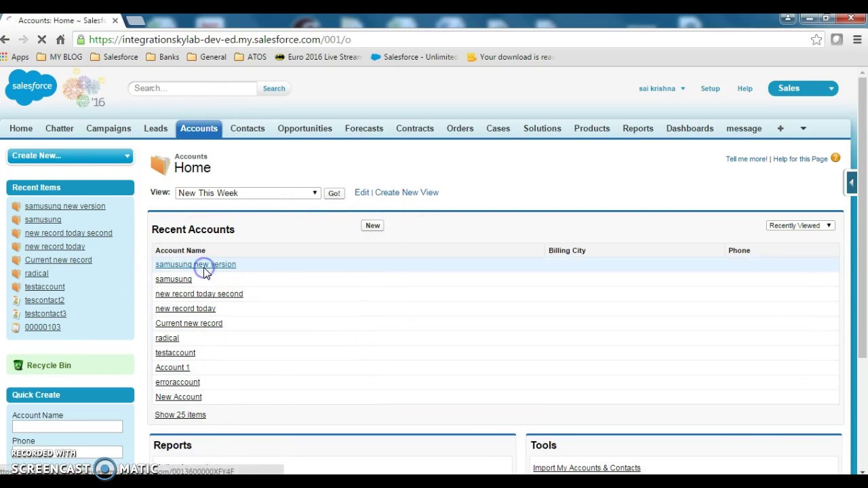This screenshot has width=868, height=488.
Task: Open the Dashboards tab
Action: [x=690, y=128]
